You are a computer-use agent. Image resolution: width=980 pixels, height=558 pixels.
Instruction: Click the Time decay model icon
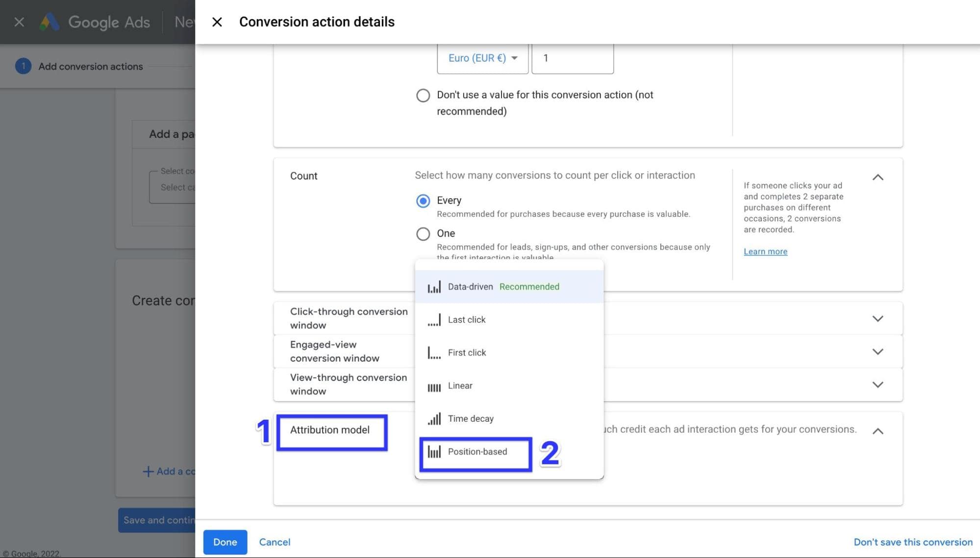point(434,419)
